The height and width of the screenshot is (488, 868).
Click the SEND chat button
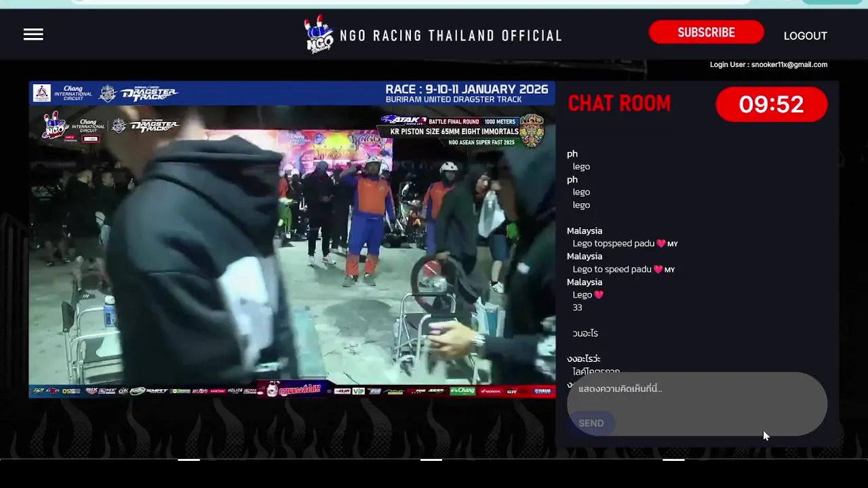pyautogui.click(x=591, y=423)
